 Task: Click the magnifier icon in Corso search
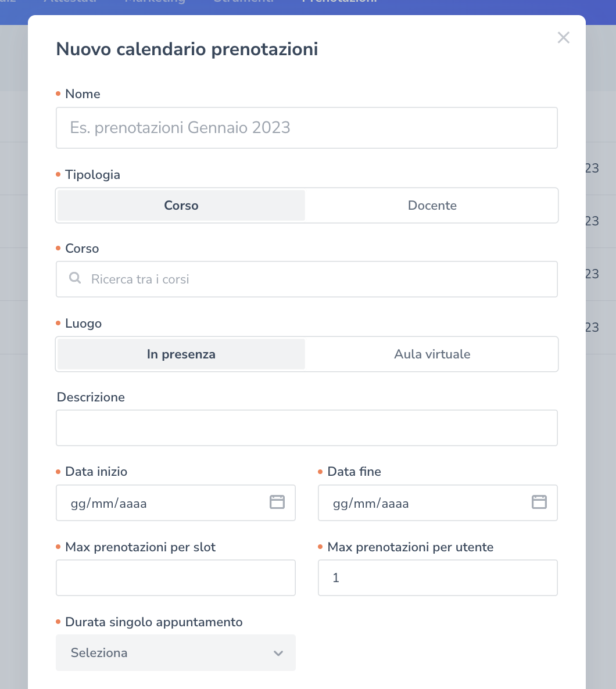coord(75,278)
